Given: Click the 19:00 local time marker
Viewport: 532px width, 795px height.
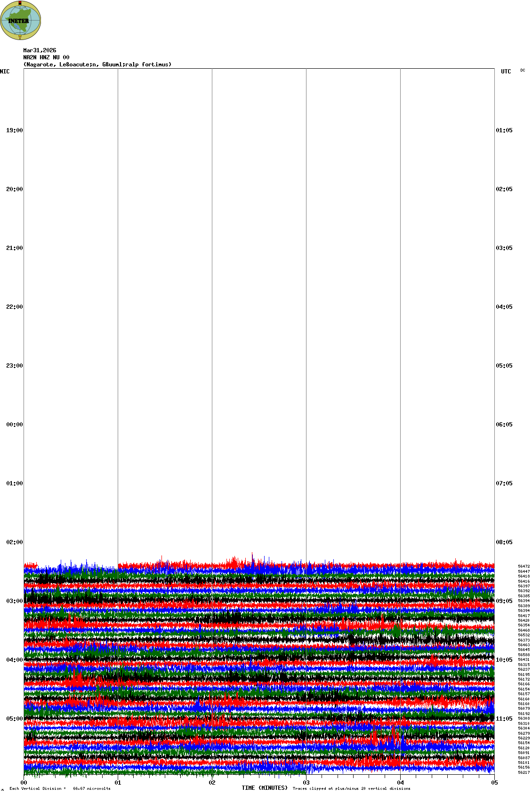Looking at the screenshot, I should (14, 130).
